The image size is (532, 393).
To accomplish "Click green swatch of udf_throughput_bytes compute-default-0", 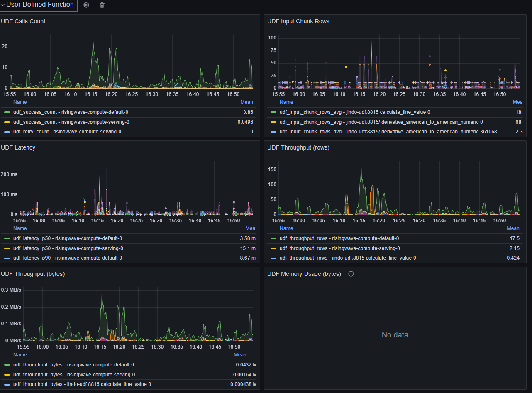I will click(7, 365).
